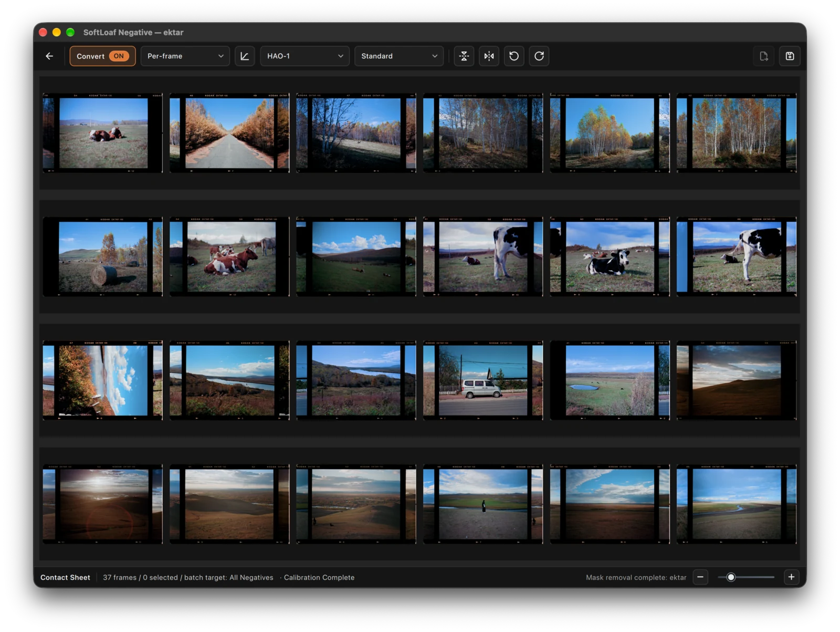The width and height of the screenshot is (840, 632).
Task: Go back with the arrow button
Action: point(49,56)
